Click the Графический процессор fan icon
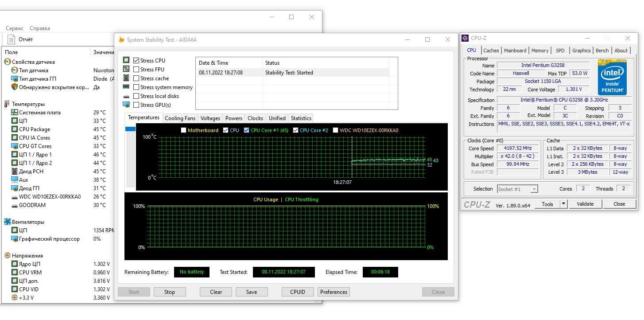The height and width of the screenshot is (320, 644). click(15, 239)
